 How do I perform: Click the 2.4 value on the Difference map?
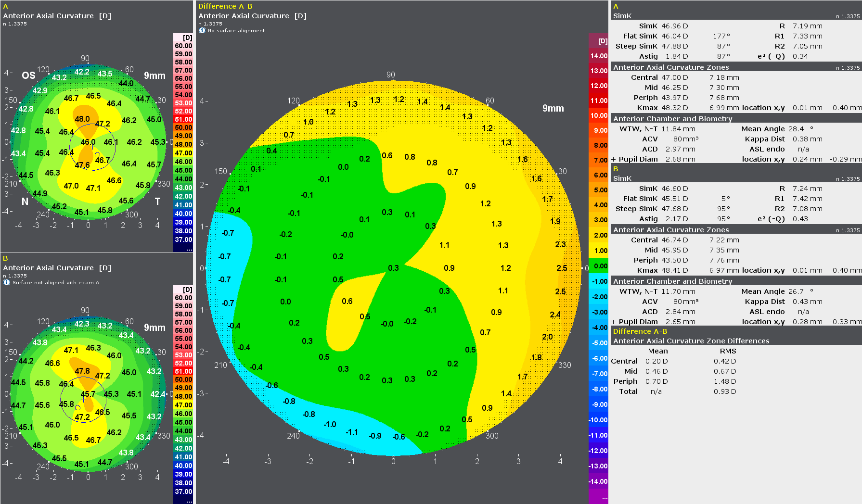(555, 315)
